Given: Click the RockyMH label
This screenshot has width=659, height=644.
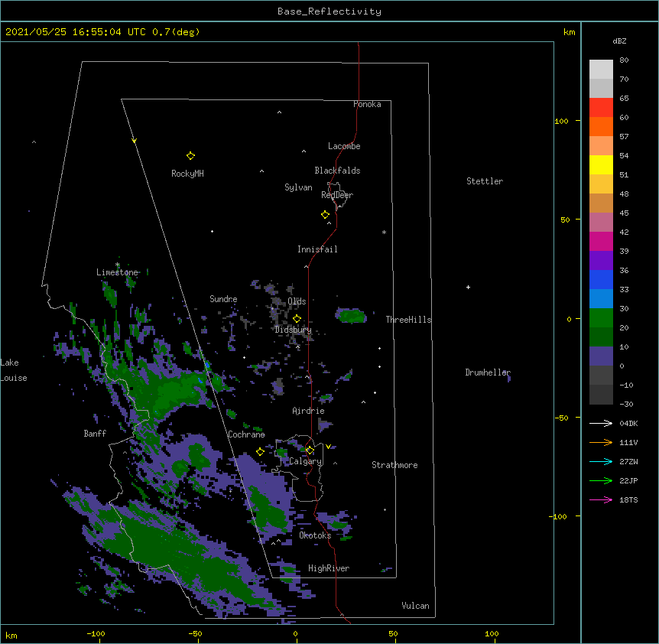Looking at the screenshot, I should (187, 174).
